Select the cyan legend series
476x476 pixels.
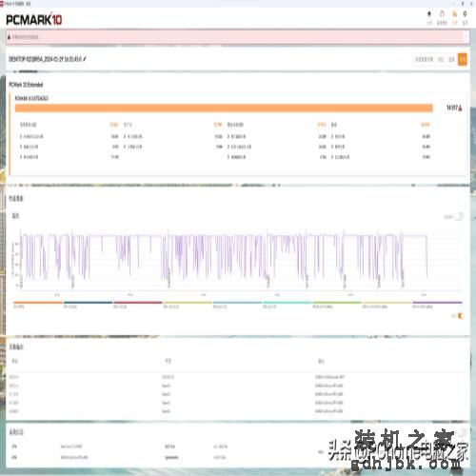click(x=288, y=305)
